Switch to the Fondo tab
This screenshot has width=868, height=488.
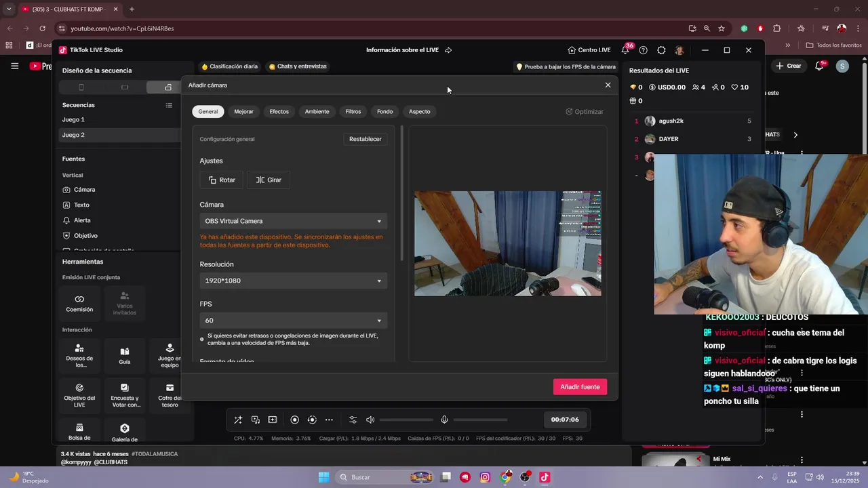coord(385,111)
